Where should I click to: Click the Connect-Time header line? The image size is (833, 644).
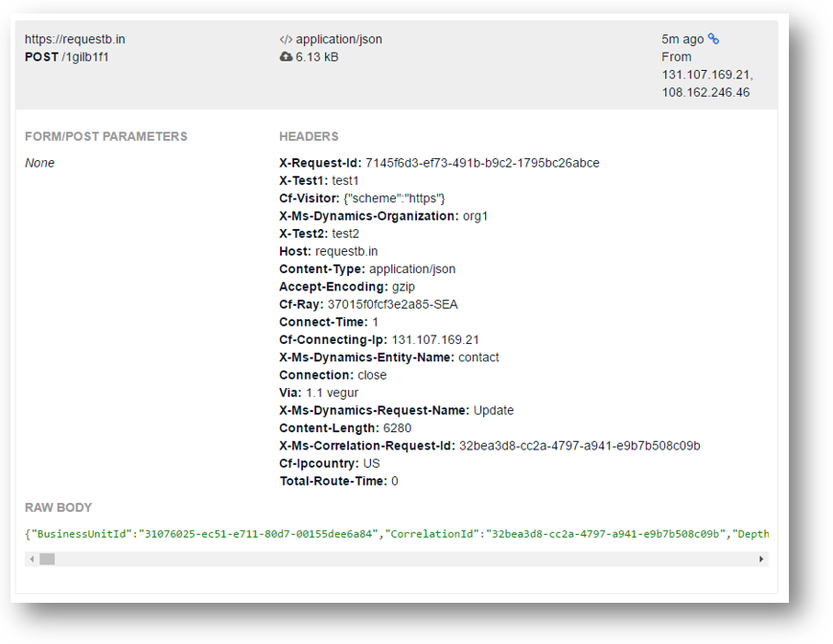point(329,322)
